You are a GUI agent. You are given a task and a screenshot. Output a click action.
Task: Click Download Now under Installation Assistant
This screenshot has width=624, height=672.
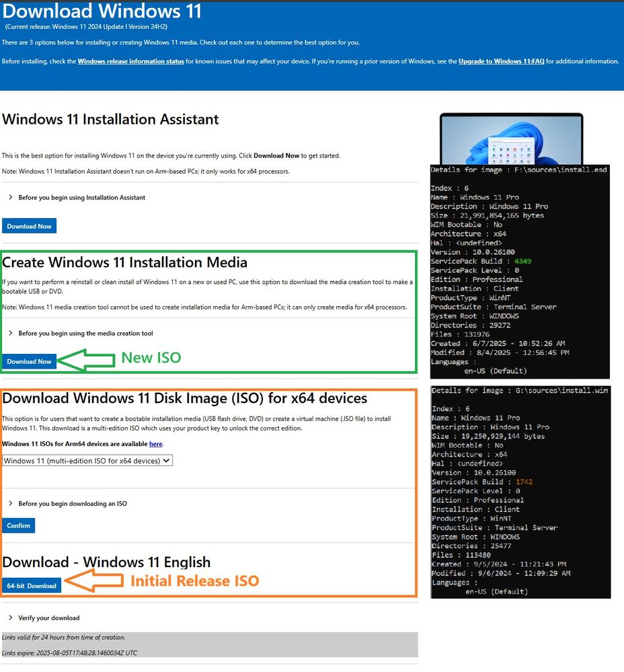pyautogui.click(x=29, y=226)
